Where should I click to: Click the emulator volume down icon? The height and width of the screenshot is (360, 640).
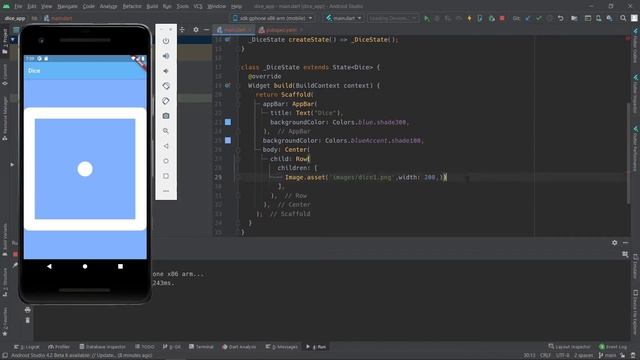click(x=166, y=71)
